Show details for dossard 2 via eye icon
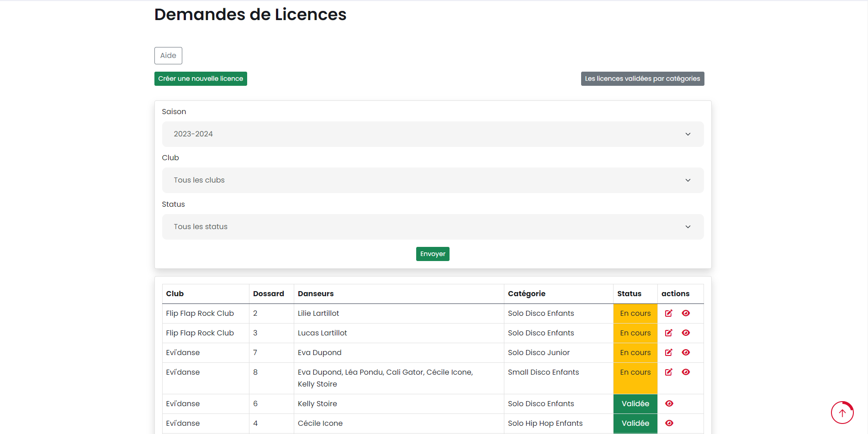This screenshot has height=434, width=868. click(x=686, y=314)
